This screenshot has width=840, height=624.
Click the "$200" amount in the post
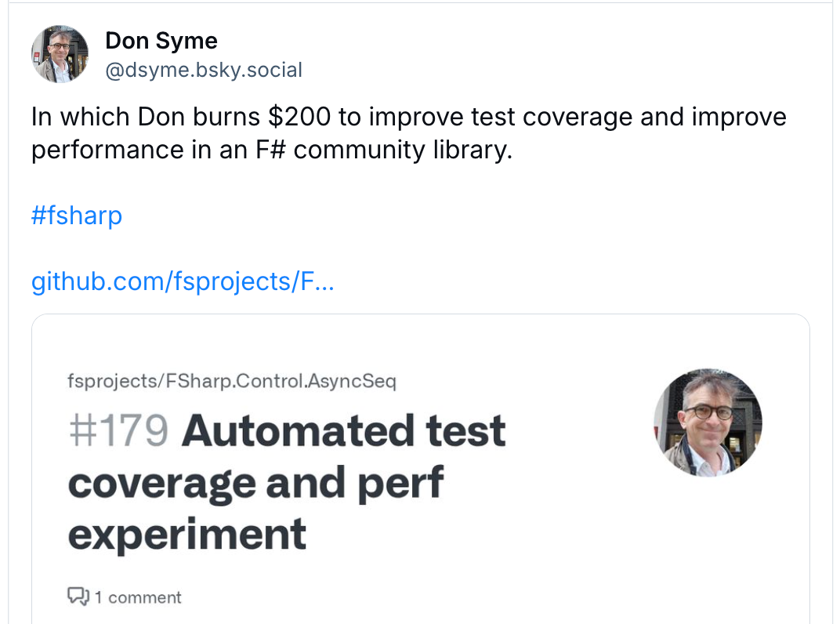tap(299, 117)
